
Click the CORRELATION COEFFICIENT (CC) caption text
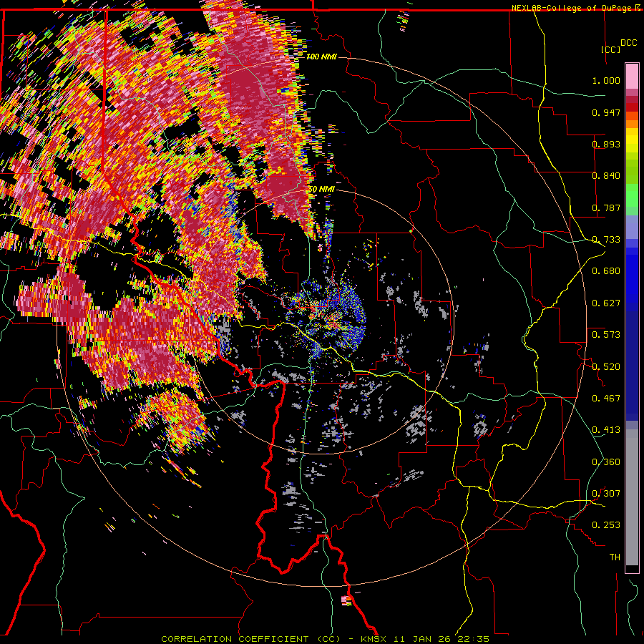click(250, 639)
